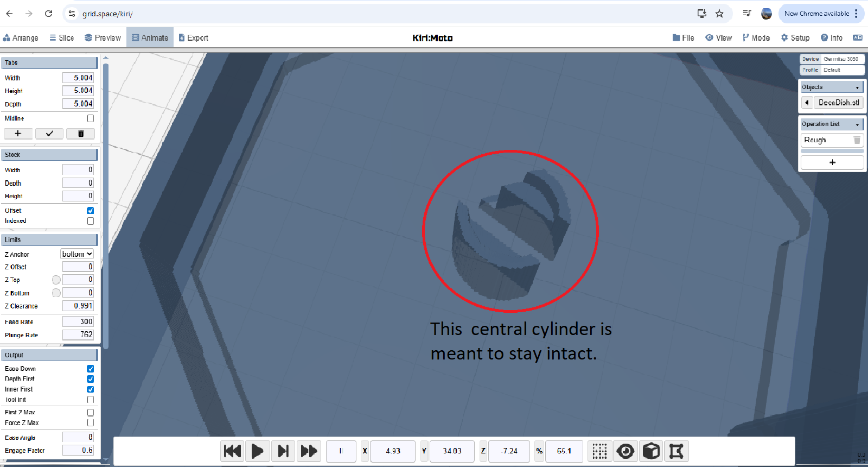This screenshot has width=868, height=467.
Task: Click the Feed Rate input field
Action: 78,322
